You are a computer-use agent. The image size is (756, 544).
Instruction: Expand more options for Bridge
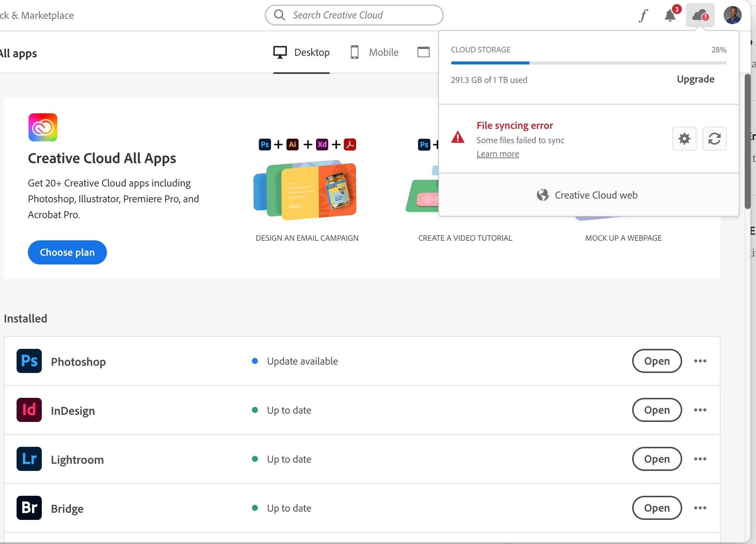pyautogui.click(x=700, y=508)
